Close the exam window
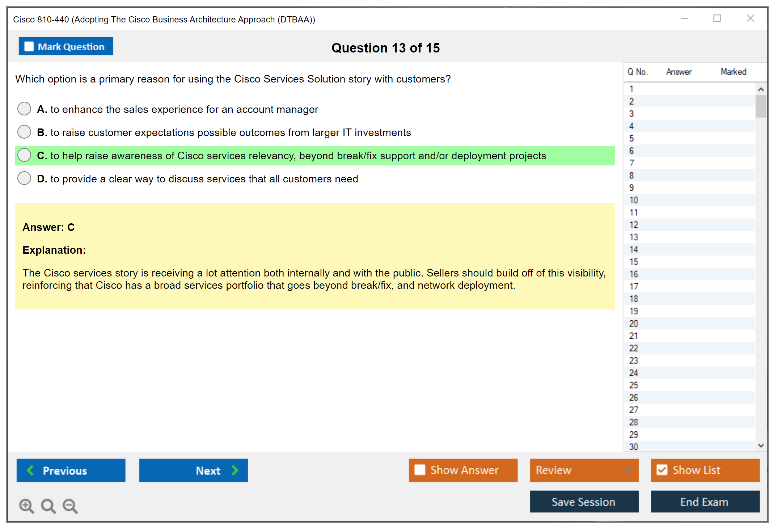Image resolution: width=778 pixels, height=532 pixels. coord(750,18)
